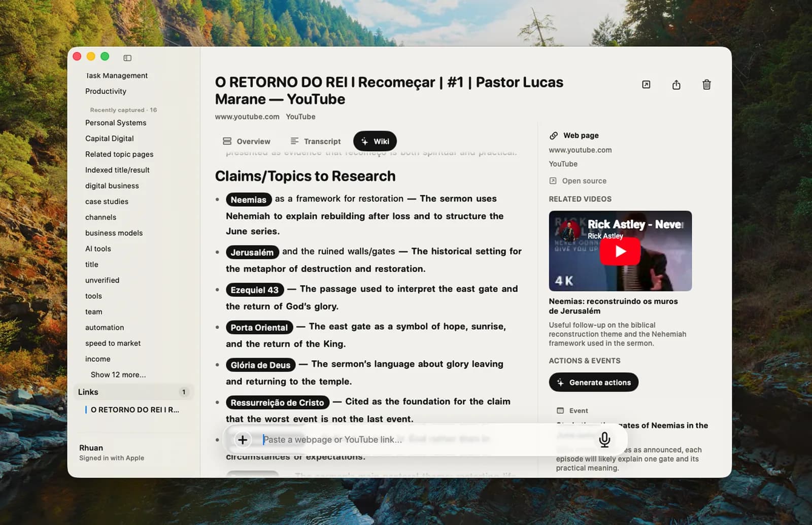Open channels topic

point(100,217)
